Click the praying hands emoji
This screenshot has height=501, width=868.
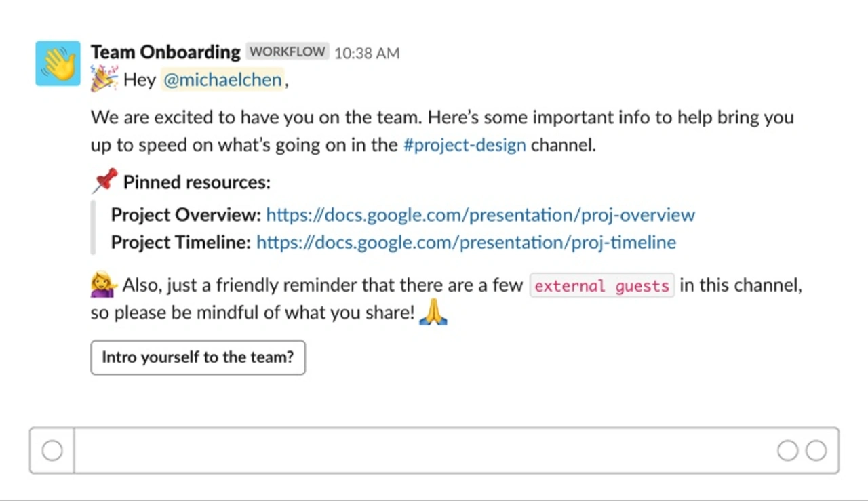coord(433,313)
